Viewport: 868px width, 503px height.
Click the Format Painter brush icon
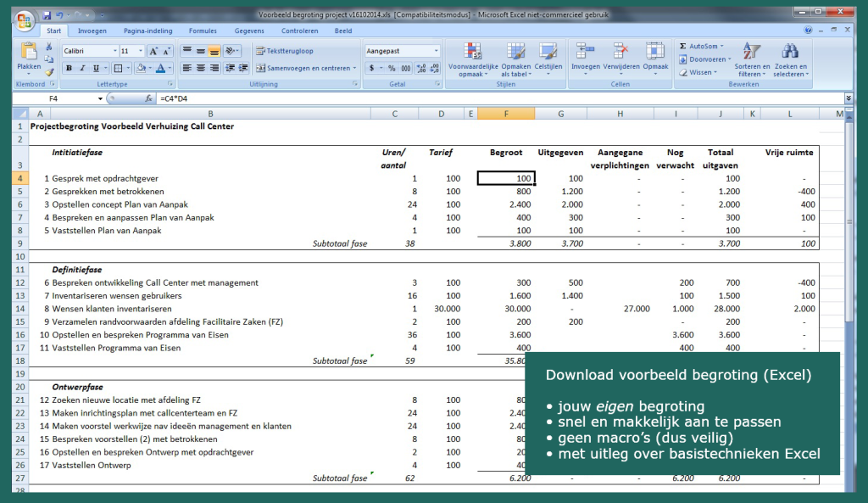(x=49, y=72)
